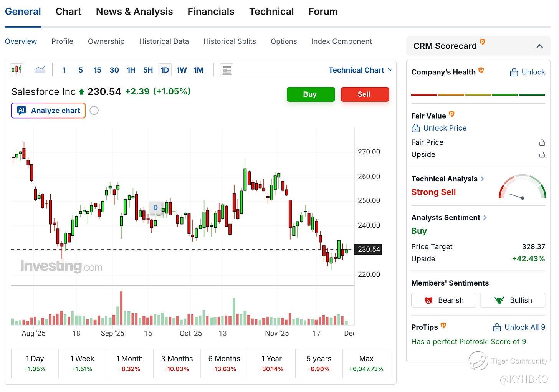Select the 1 Week performance range
The width and height of the screenshot is (559, 392).
(x=82, y=364)
